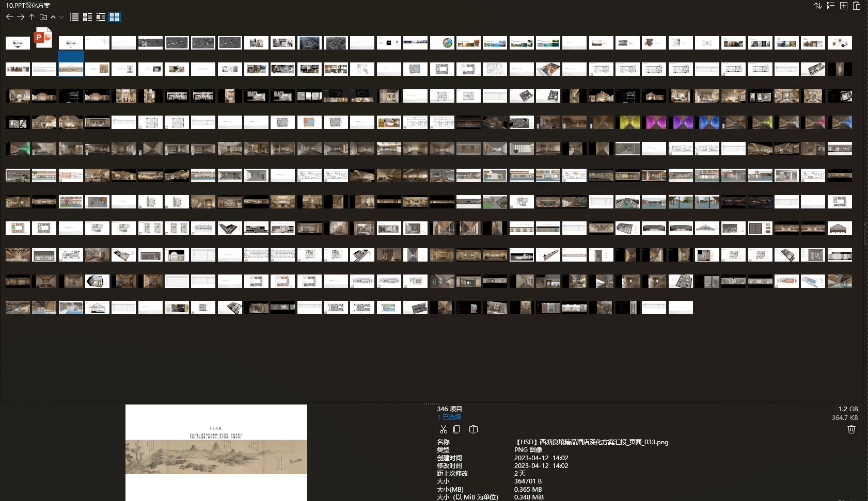Go up to the parent folder
The image size is (868, 501).
pos(31,17)
